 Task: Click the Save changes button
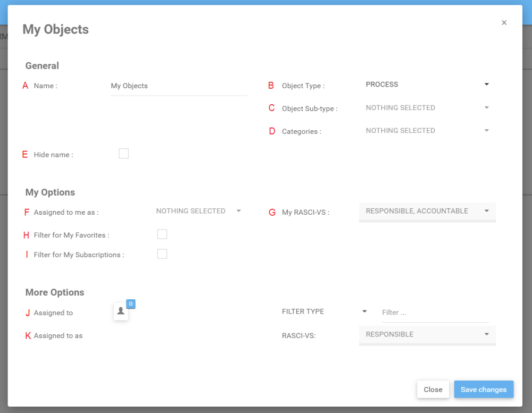(x=483, y=390)
